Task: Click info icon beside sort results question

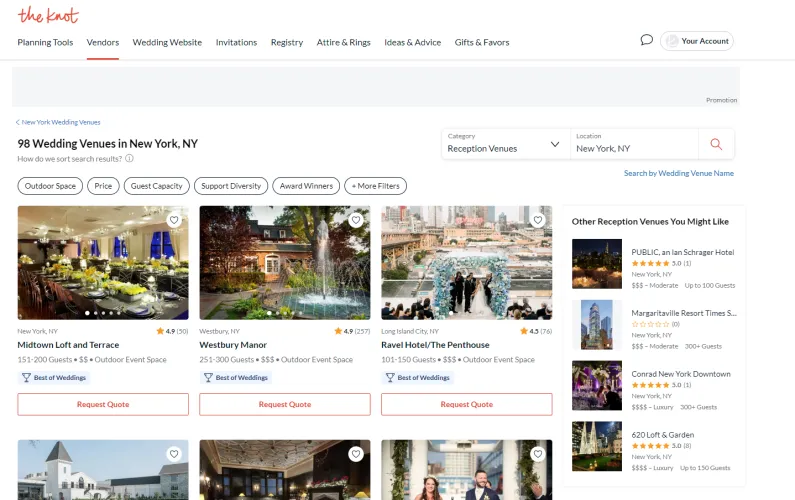Action: (130, 158)
